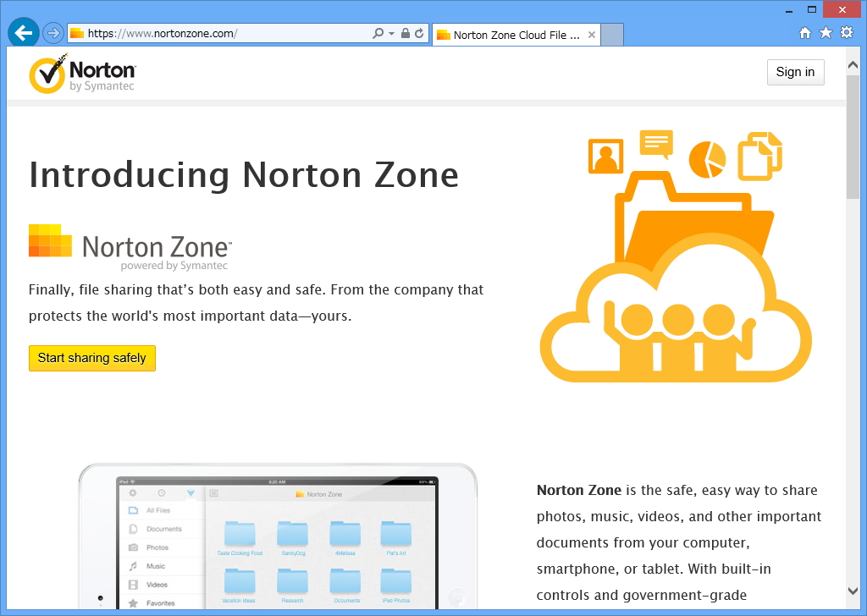Open Internet Explorer settings gear
The height and width of the screenshot is (616, 867).
(845, 32)
